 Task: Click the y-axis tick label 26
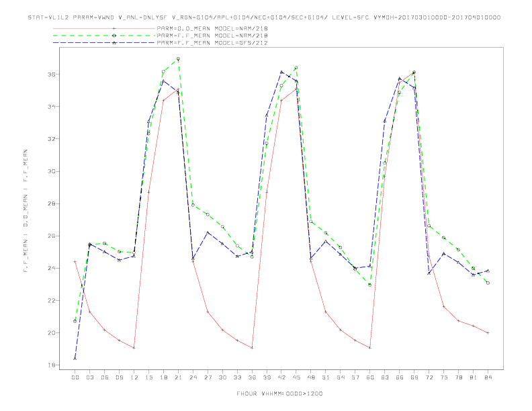(51, 236)
